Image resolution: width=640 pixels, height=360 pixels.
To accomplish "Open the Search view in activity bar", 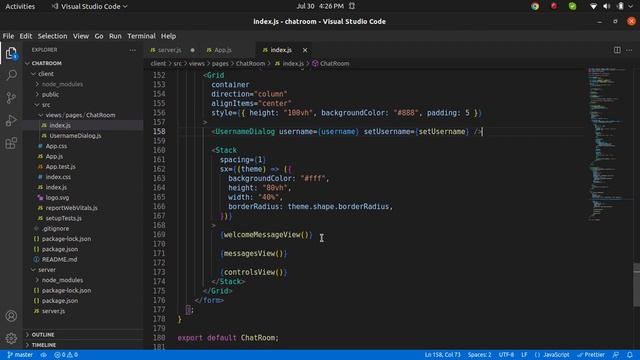I will coord(11,75).
